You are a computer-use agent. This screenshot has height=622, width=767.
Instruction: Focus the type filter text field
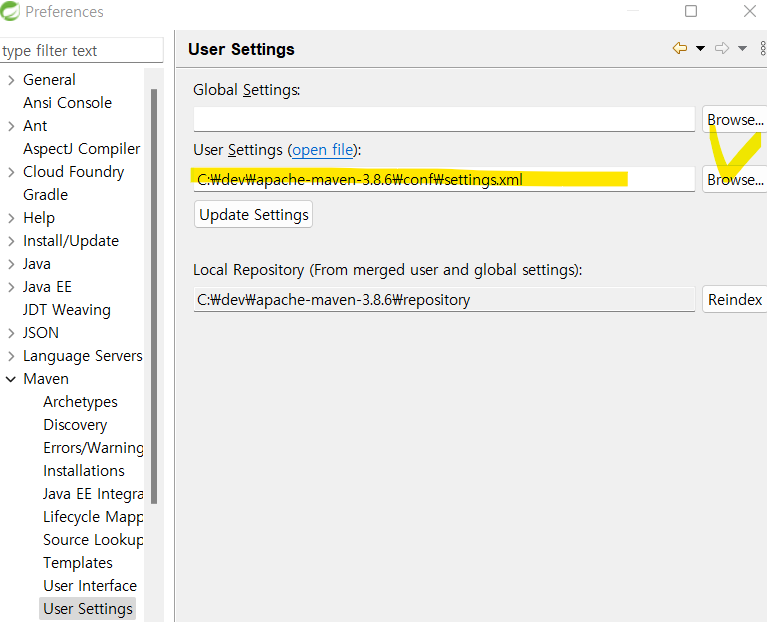pyautogui.click(x=82, y=50)
